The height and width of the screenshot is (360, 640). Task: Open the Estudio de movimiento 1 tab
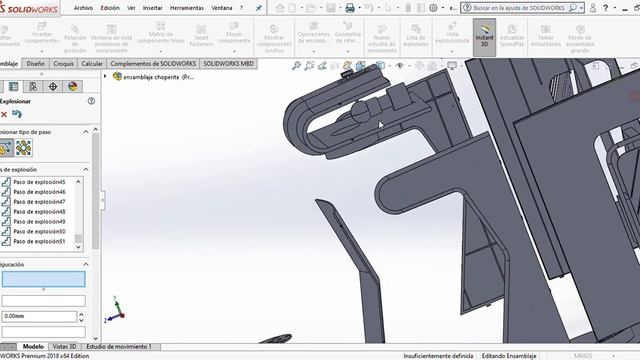(119, 347)
